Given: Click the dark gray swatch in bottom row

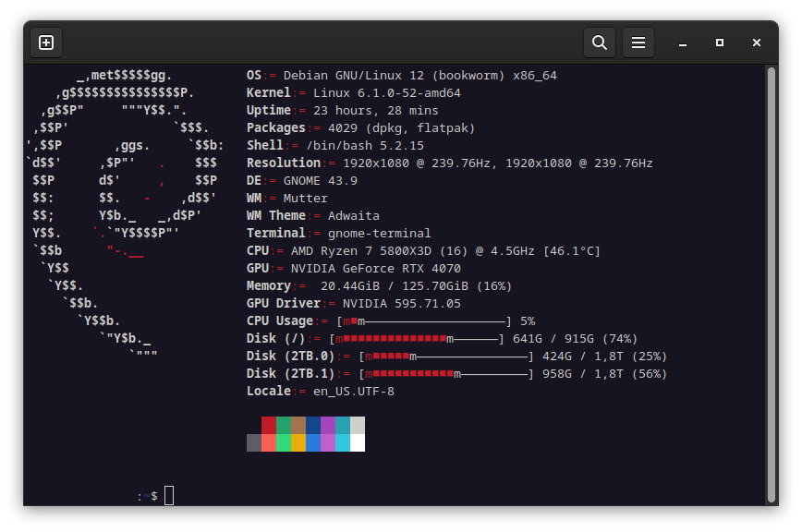Looking at the screenshot, I should pos(254,443).
